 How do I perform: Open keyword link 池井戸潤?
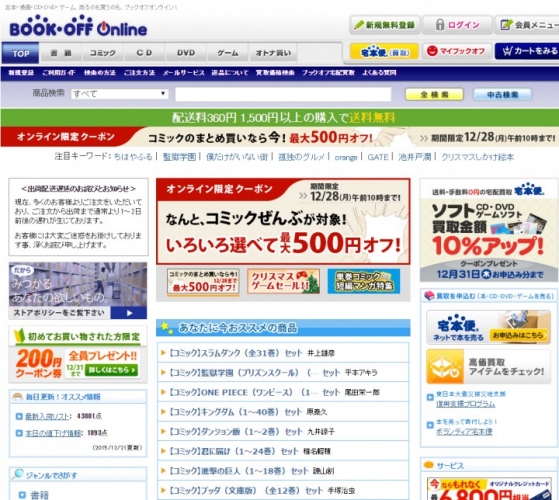414,157
